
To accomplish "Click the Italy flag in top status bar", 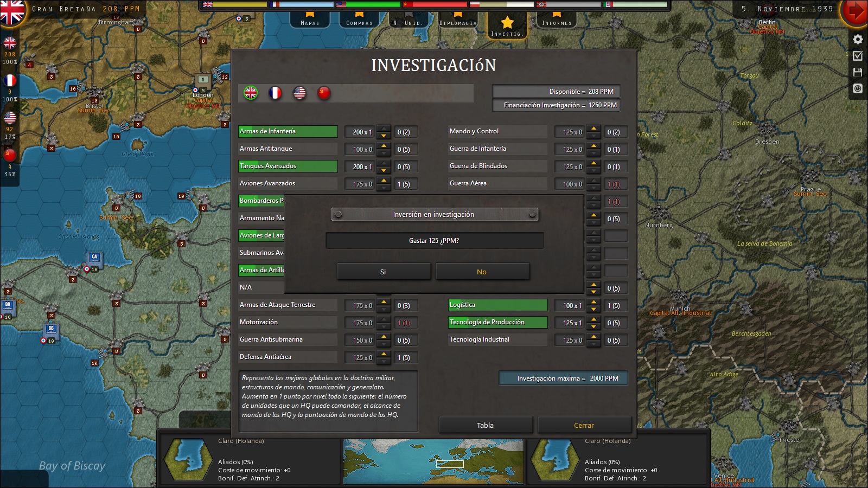I will 608,4.
